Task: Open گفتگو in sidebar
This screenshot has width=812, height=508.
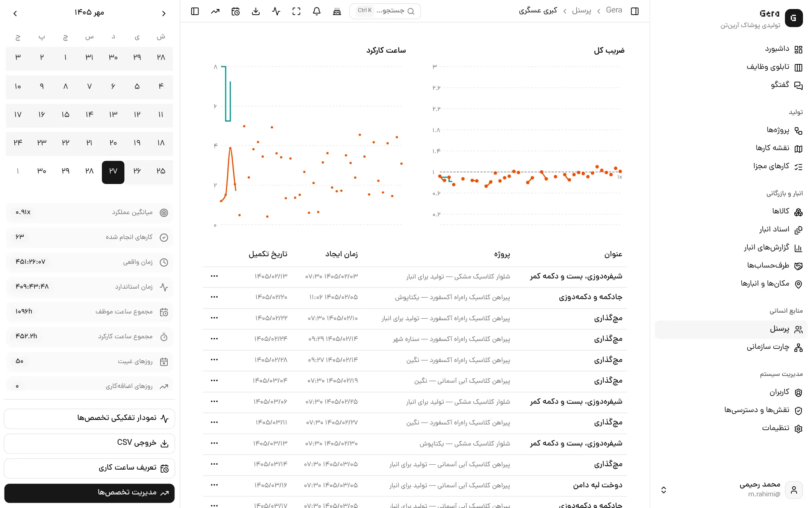Action: 787,85
